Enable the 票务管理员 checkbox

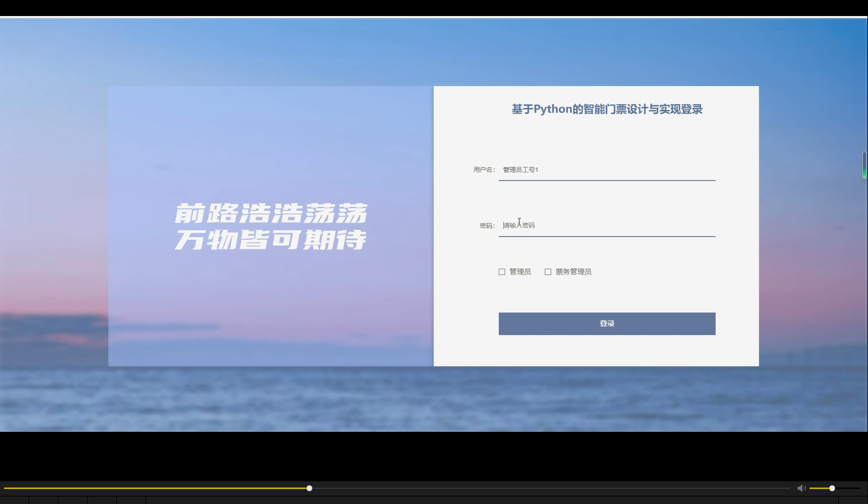coord(548,271)
